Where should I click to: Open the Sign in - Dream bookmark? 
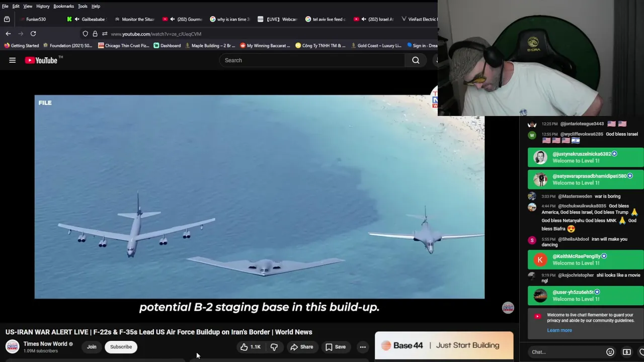pyautogui.click(x=422, y=46)
